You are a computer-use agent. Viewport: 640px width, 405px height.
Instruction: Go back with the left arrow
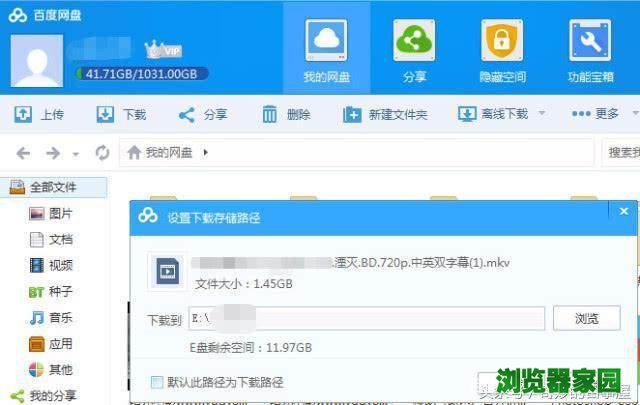pos(24,153)
